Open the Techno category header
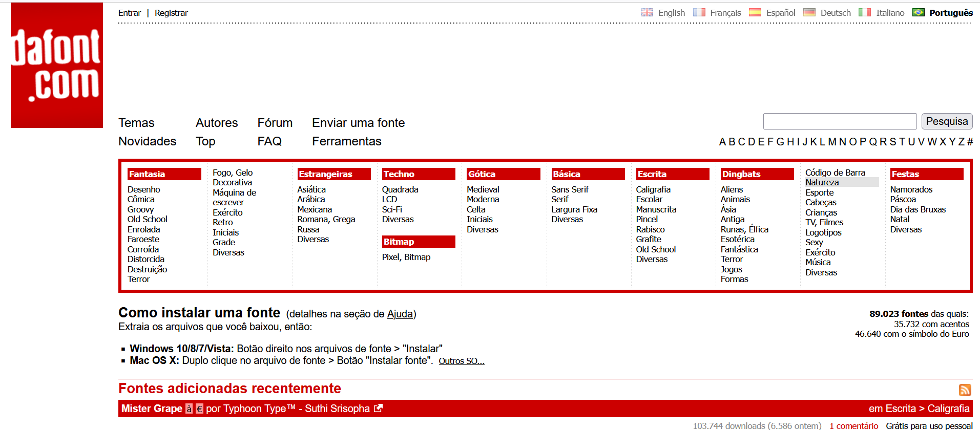This screenshot has height=430, width=980. pos(419,174)
